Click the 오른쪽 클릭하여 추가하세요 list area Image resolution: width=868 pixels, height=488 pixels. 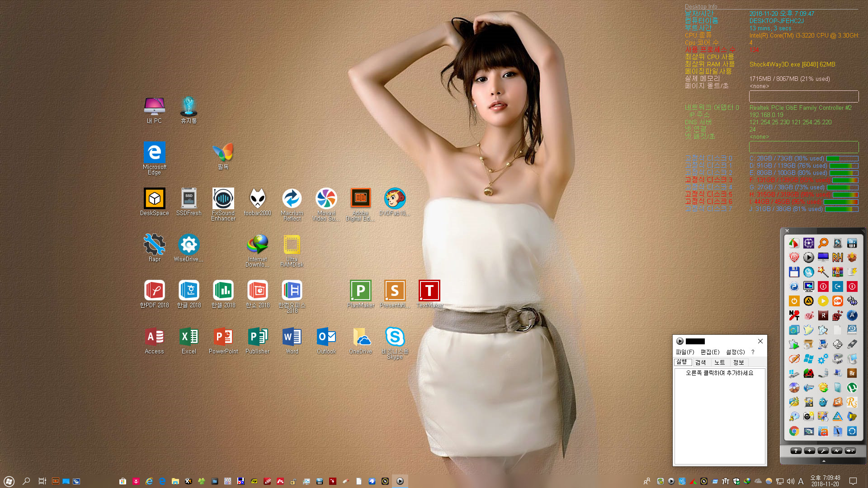pyautogui.click(x=719, y=416)
